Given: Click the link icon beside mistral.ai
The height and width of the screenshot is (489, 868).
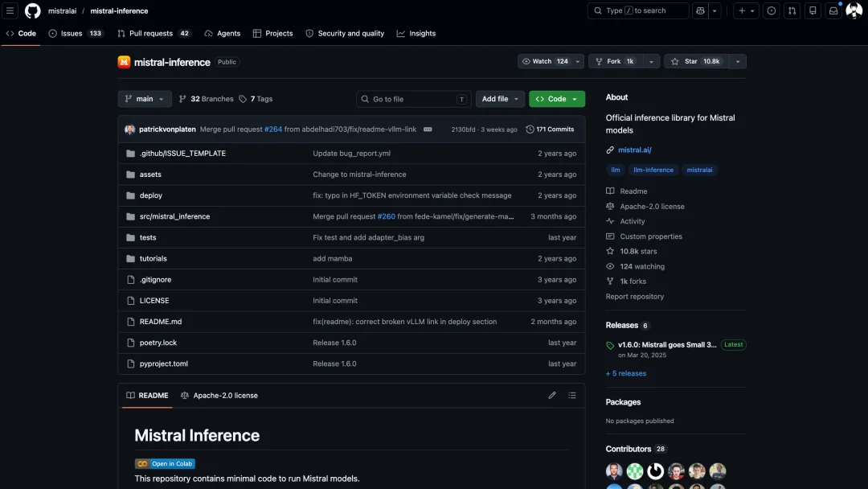Looking at the screenshot, I should click(610, 150).
